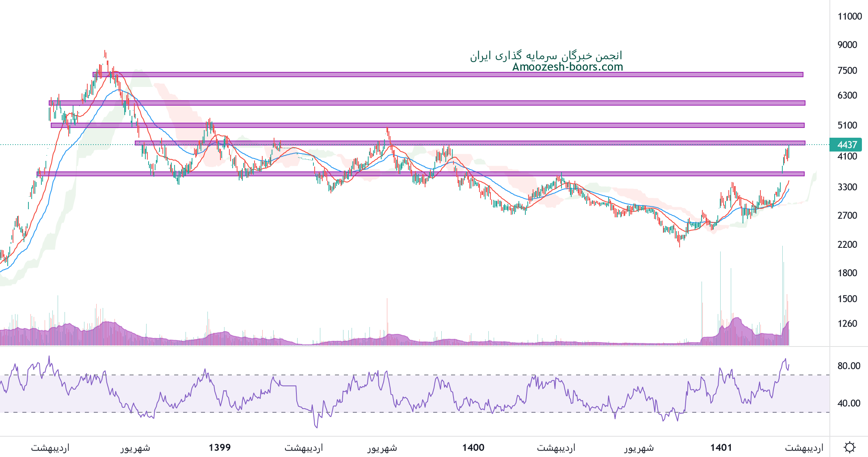Click the 1260 label on the price scale

tap(847, 324)
